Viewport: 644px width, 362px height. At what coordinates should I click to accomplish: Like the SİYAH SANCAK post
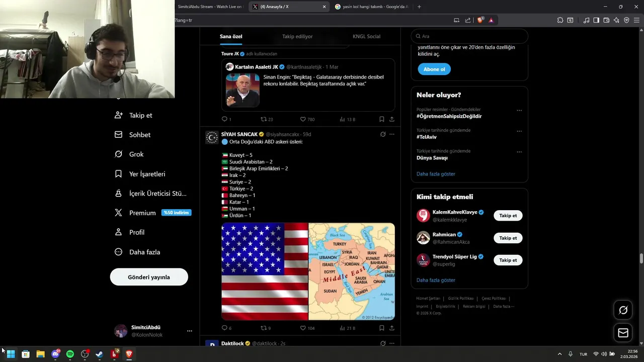(307, 328)
